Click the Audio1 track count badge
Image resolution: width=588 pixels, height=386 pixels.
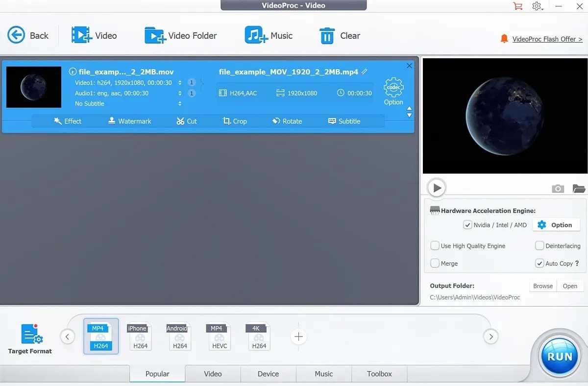click(x=192, y=93)
